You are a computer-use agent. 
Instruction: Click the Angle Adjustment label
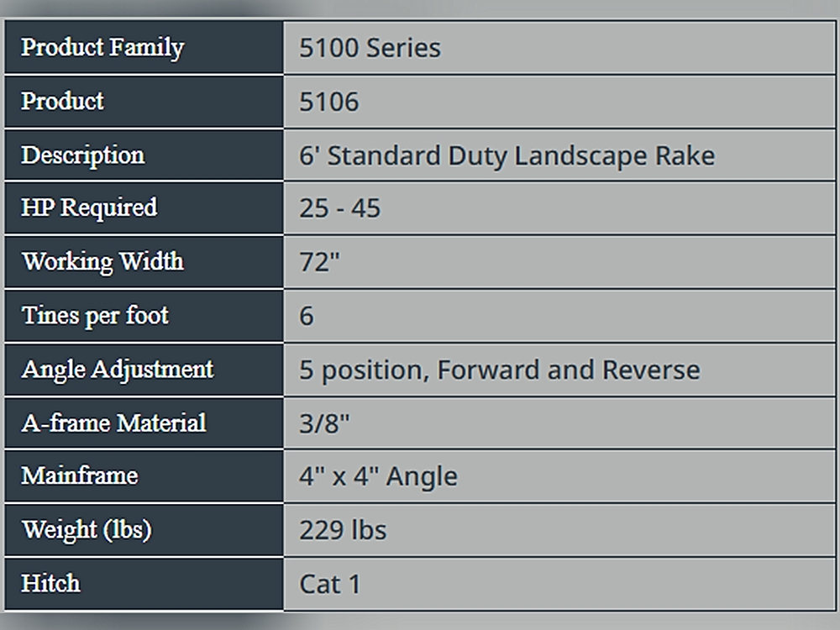(x=118, y=369)
